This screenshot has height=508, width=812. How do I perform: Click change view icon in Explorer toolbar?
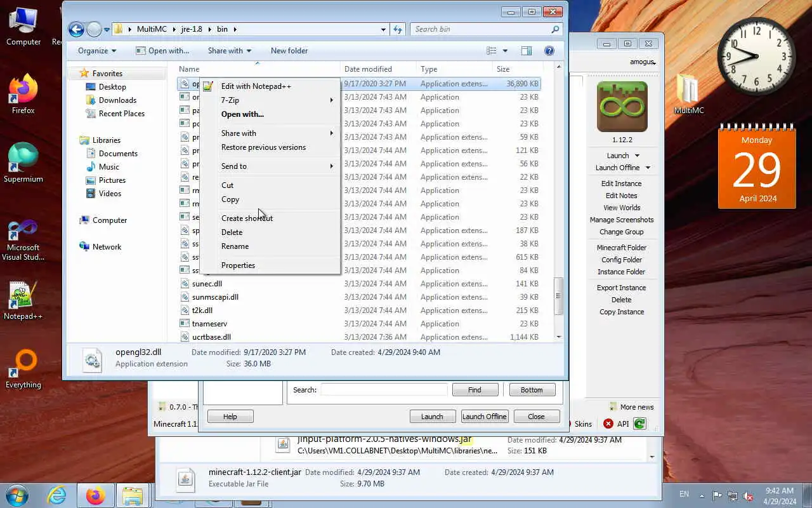(491, 51)
